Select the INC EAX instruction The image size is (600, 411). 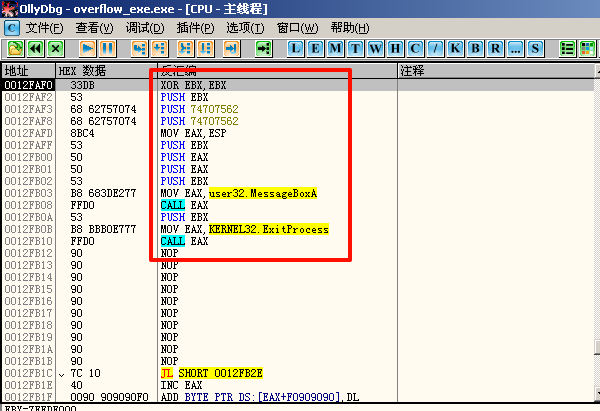click(x=181, y=385)
